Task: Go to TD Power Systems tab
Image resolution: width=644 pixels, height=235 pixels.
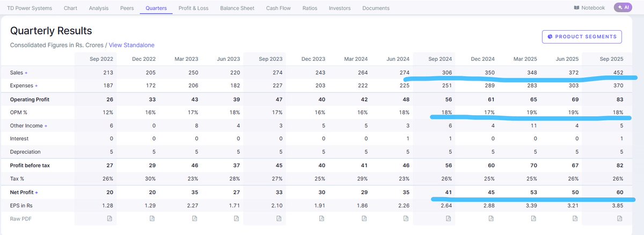Action: (x=30, y=8)
